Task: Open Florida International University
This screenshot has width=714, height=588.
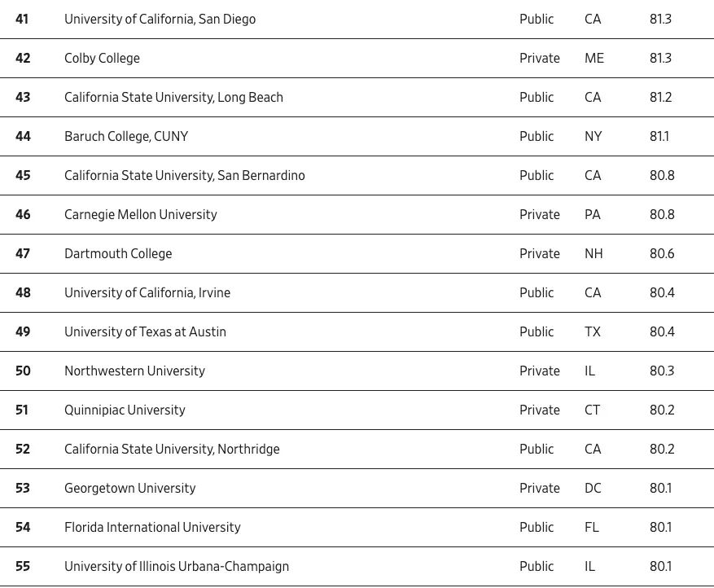Action: coord(152,527)
